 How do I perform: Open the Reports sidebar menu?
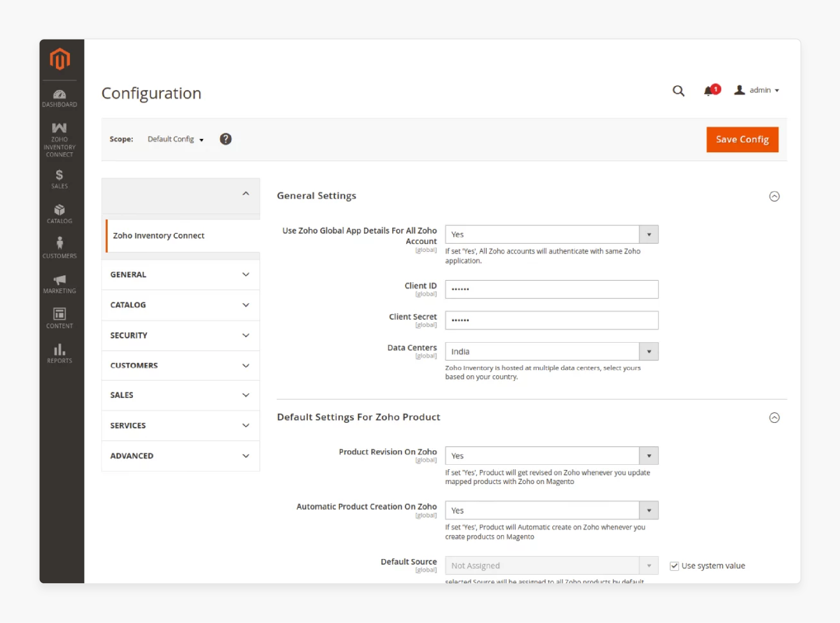(x=59, y=353)
